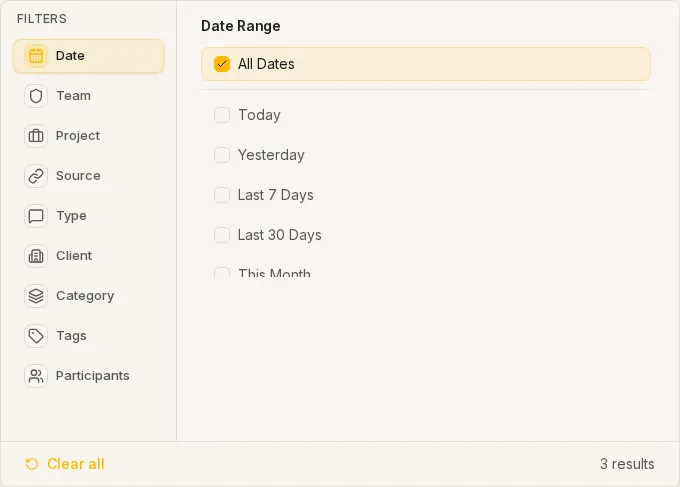The image size is (680, 487).
Task: Click the Clear all link
Action: [76, 464]
